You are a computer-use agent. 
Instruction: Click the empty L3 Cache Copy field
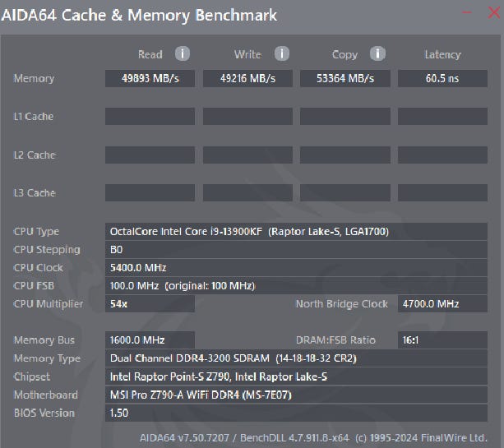pyautogui.click(x=344, y=193)
